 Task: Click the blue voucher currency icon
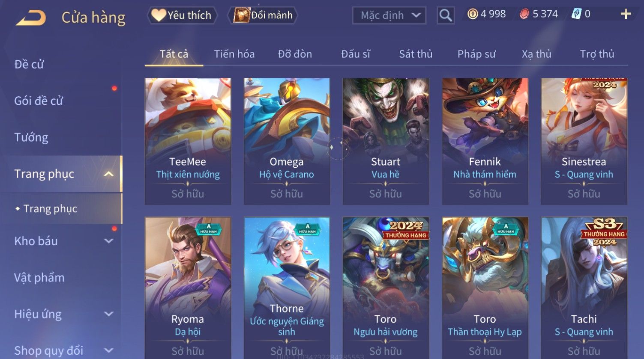(576, 14)
